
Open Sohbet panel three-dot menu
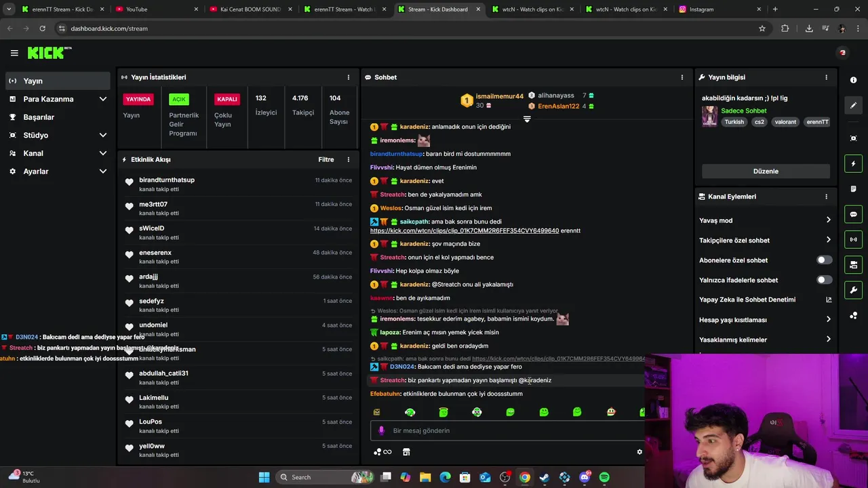pyautogui.click(x=682, y=77)
